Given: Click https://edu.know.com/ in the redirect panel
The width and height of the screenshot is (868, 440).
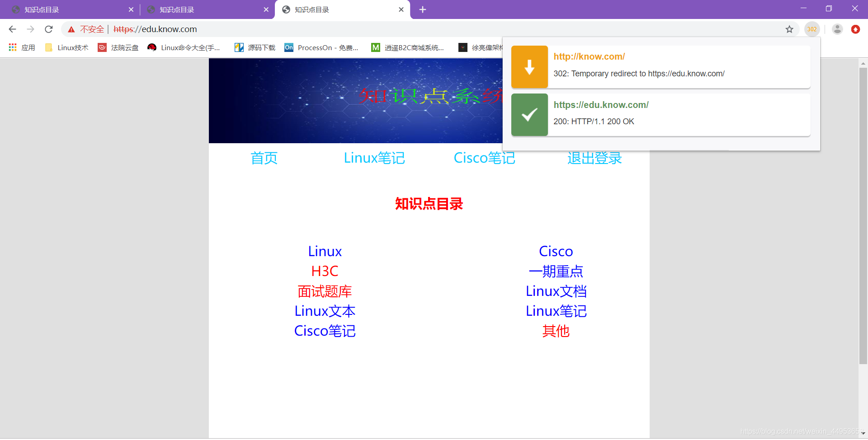Looking at the screenshot, I should [601, 104].
